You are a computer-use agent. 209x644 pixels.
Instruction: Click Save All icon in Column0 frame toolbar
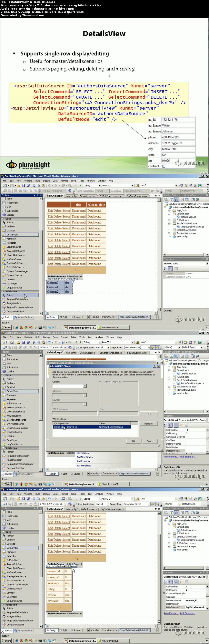(28, 185)
